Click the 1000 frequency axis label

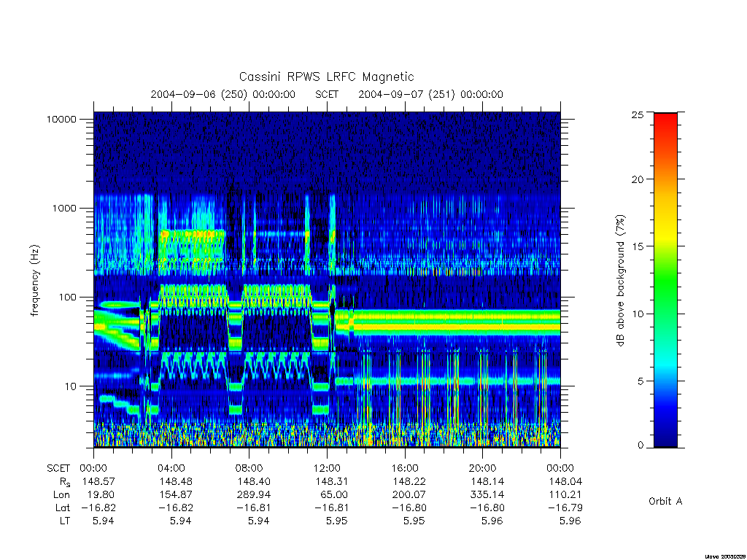pyautogui.click(x=64, y=208)
